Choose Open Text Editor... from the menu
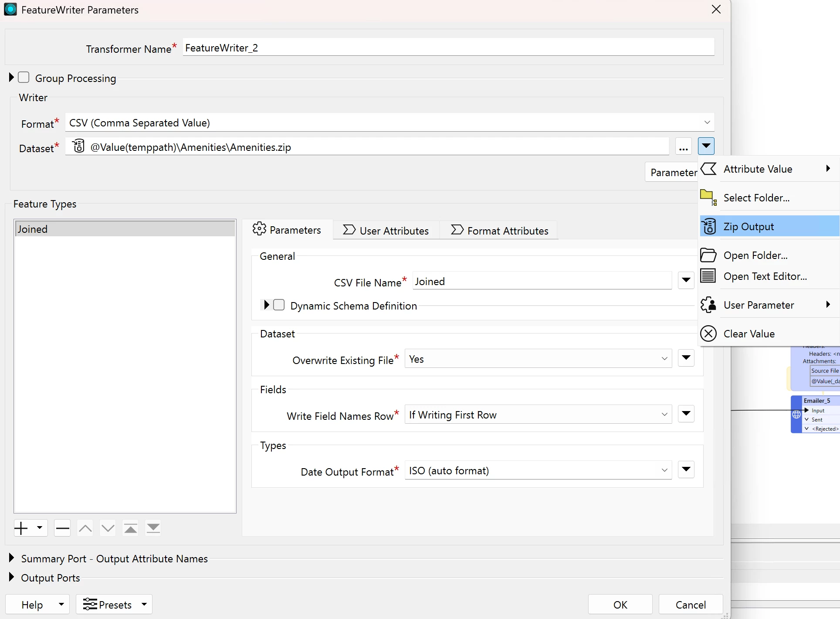This screenshot has width=840, height=619. coord(770,276)
